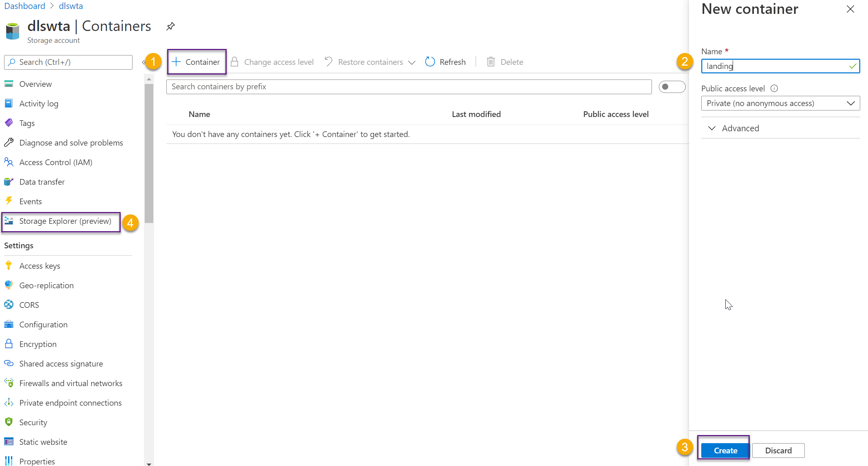The width and height of the screenshot is (868, 466).
Task: Click the pin to dashboard icon
Action: tap(170, 27)
